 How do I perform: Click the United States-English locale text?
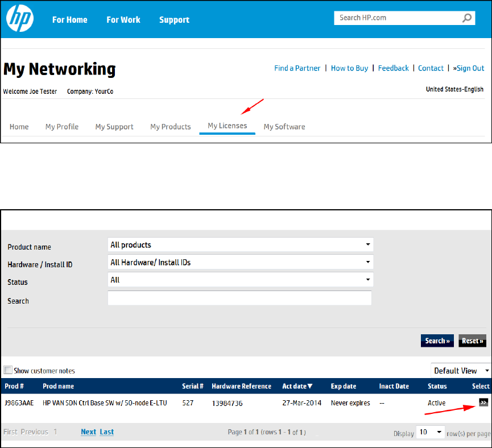click(454, 89)
